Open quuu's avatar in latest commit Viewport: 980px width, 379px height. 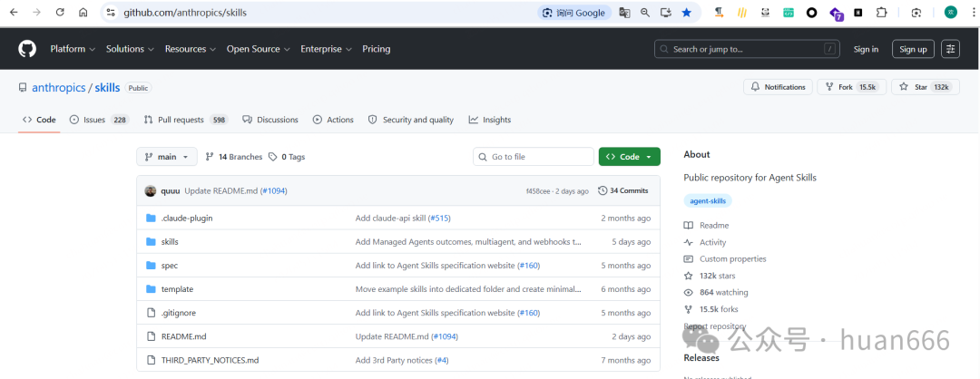point(150,190)
